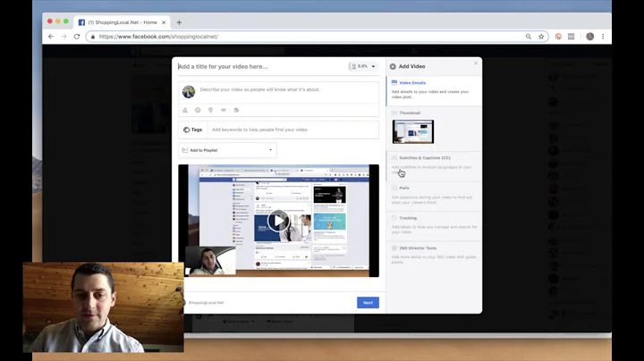
Task: Open new browser tab with plus
Action: point(179,22)
